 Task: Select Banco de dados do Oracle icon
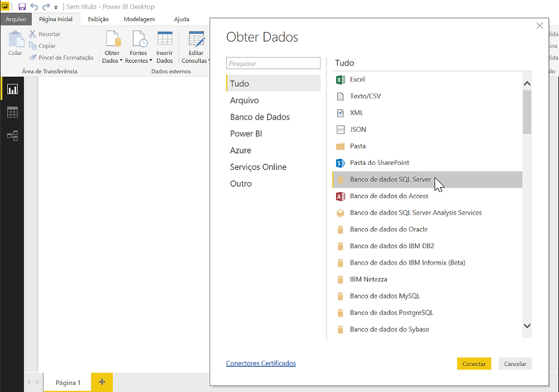click(340, 230)
